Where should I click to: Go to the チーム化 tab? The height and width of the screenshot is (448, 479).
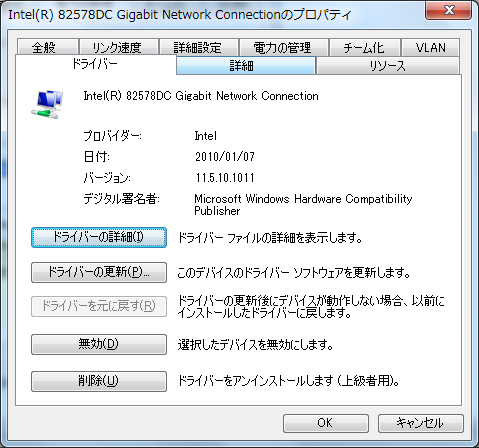coord(365,47)
